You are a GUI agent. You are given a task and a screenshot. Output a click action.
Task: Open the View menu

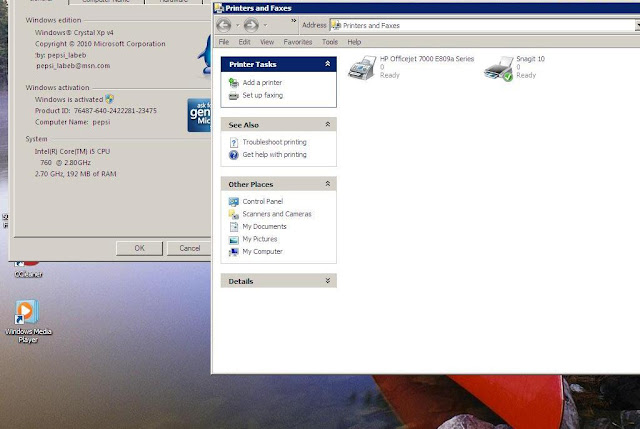click(267, 42)
